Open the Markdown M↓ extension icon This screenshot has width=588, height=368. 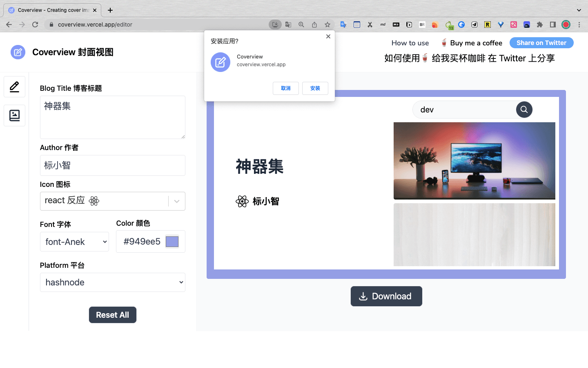point(396,25)
